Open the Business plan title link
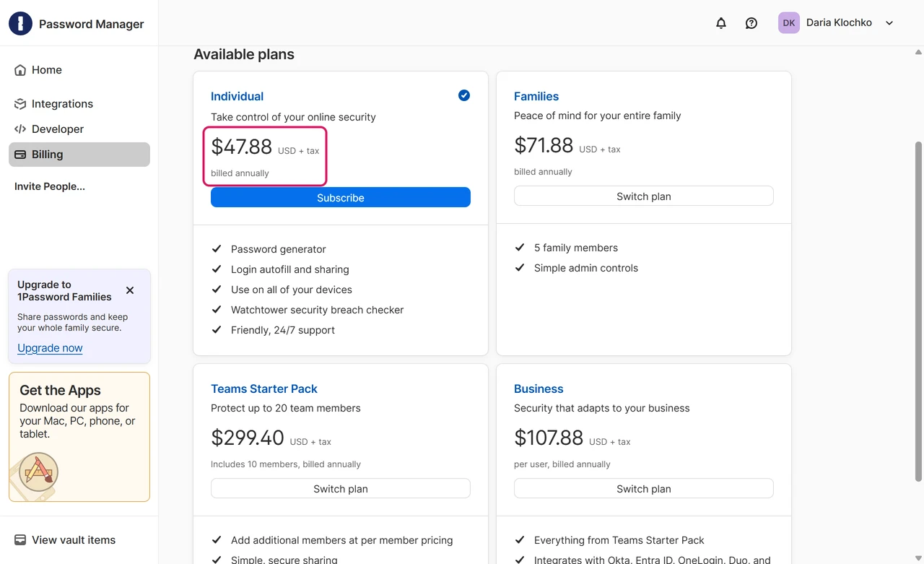924x564 pixels. click(x=539, y=389)
